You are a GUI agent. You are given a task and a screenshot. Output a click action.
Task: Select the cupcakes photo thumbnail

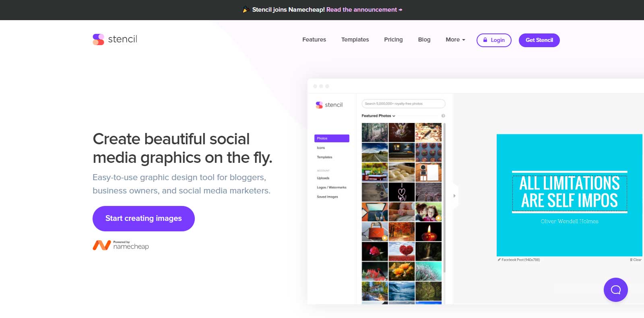click(x=428, y=152)
